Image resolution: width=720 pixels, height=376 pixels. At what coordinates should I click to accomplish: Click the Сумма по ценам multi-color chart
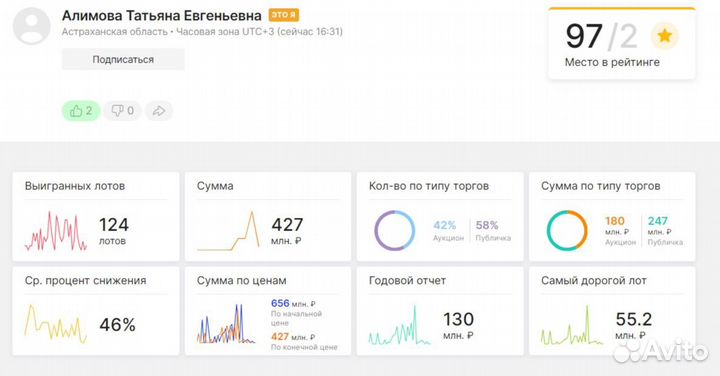click(226, 324)
